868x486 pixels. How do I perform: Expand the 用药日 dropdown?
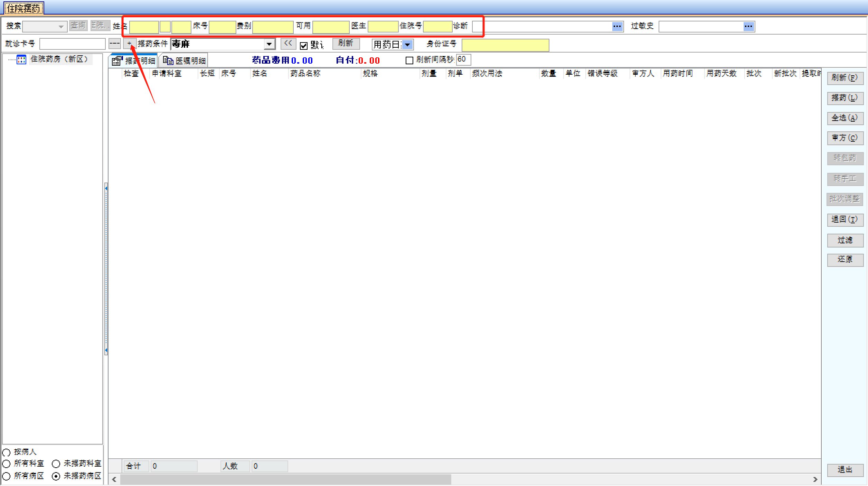408,45
